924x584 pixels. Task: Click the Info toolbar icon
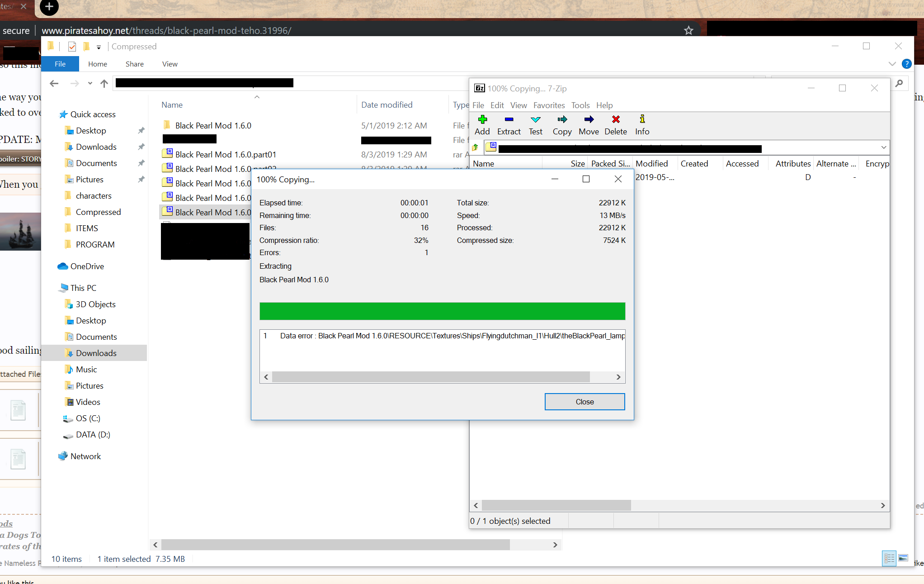(x=642, y=120)
